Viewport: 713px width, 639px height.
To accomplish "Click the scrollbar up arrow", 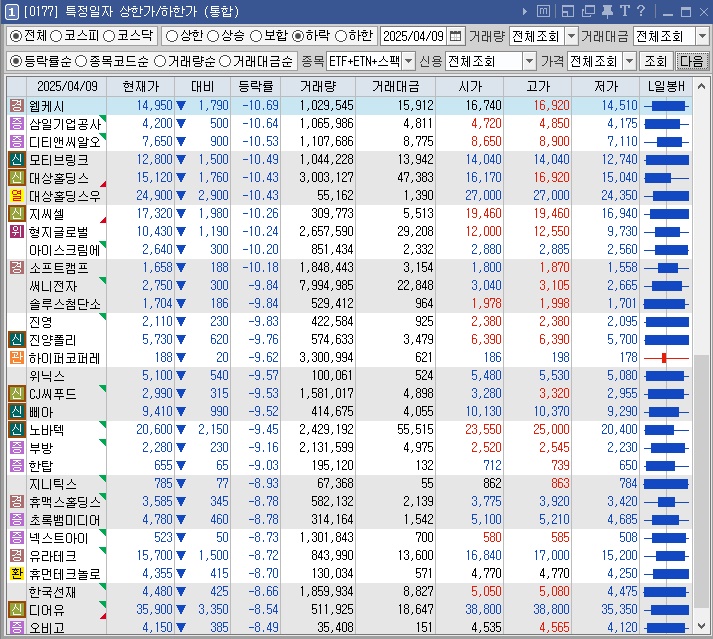I will coord(702,86).
